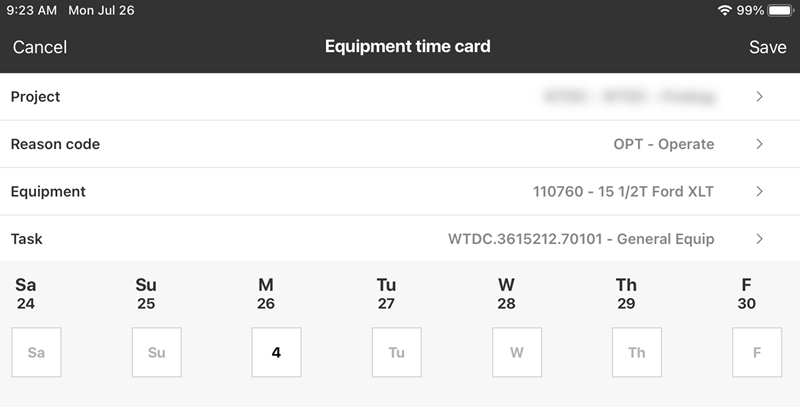Viewport: 800px width, 407px height.
Task: Tap the Monday 26 day header
Action: 266,294
